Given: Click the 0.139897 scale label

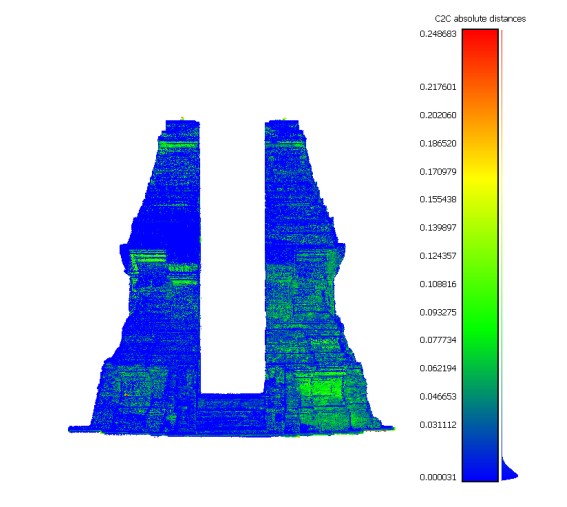Looking at the screenshot, I should coord(438,227).
